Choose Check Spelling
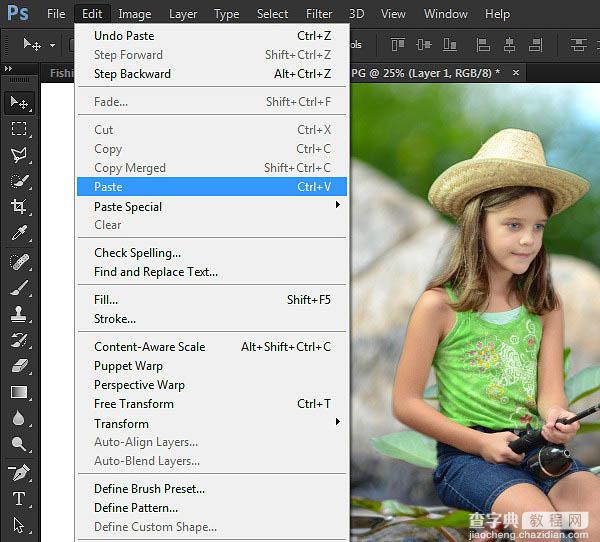 [x=212, y=253]
